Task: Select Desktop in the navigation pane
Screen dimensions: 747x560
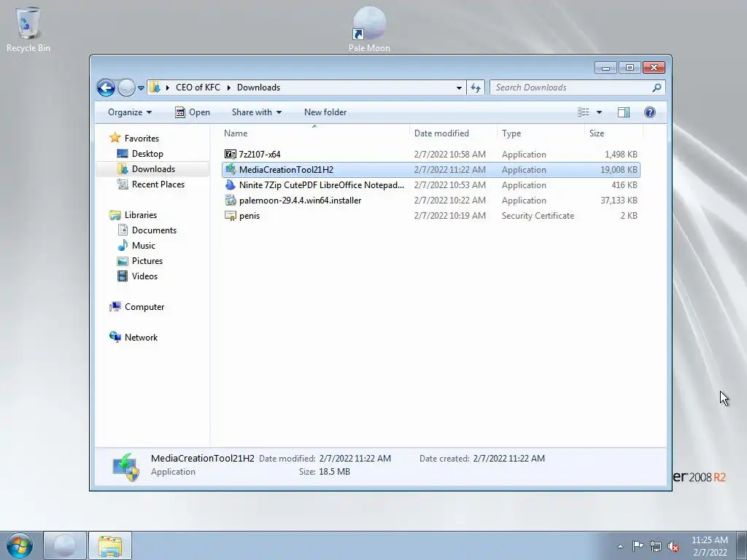Action: tap(147, 154)
